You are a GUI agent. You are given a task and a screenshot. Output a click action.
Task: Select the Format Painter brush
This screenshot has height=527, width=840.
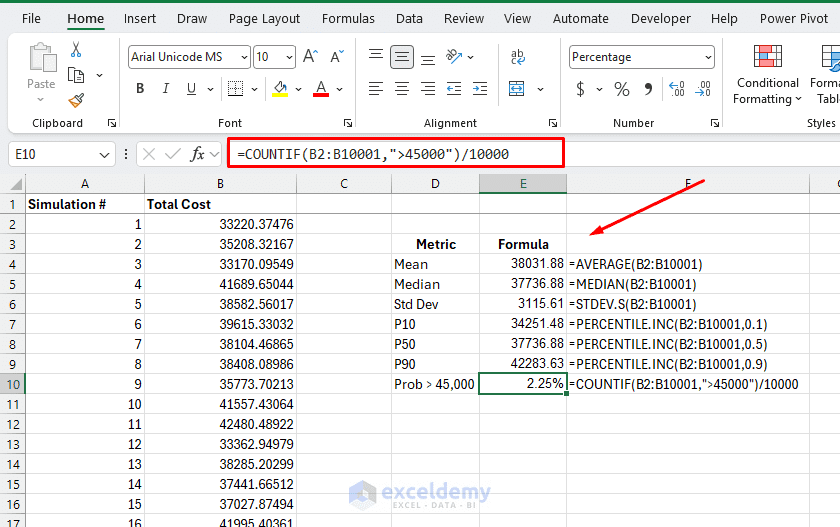coord(76,100)
